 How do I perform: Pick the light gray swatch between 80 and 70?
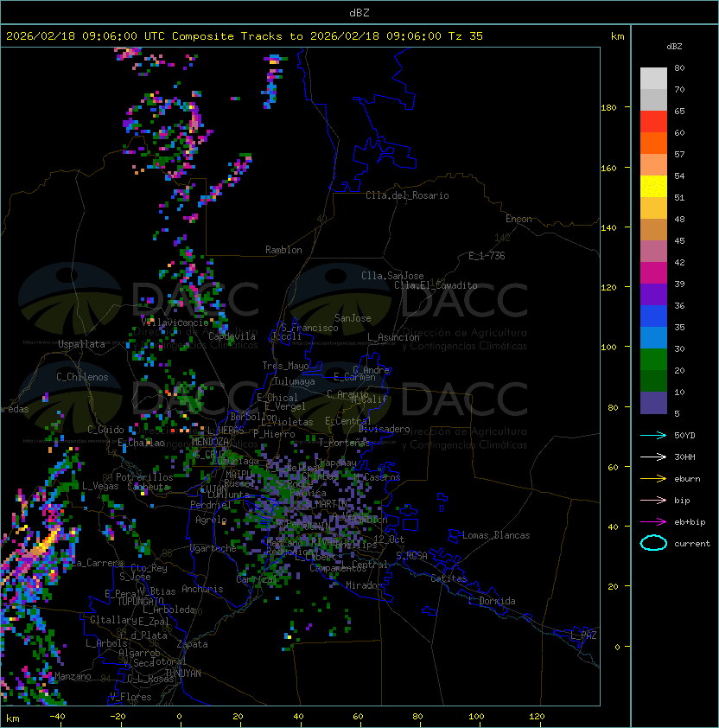coord(653,78)
